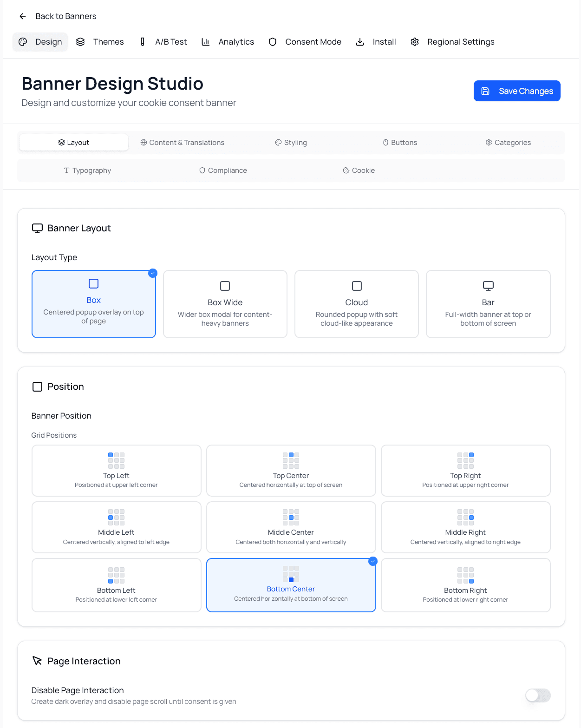The width and height of the screenshot is (581, 728).
Task: Set banner position to Top Left
Action: [x=116, y=471]
